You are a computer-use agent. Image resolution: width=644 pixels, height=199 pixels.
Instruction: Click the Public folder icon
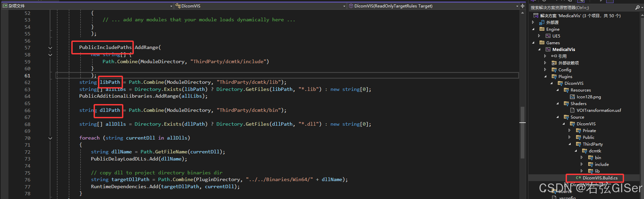(578, 137)
